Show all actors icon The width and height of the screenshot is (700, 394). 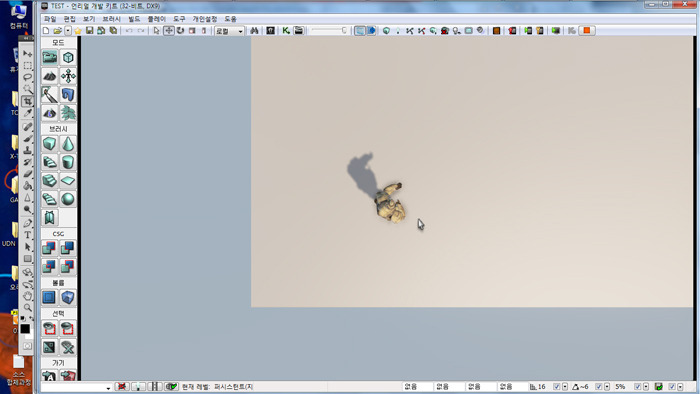[68, 347]
